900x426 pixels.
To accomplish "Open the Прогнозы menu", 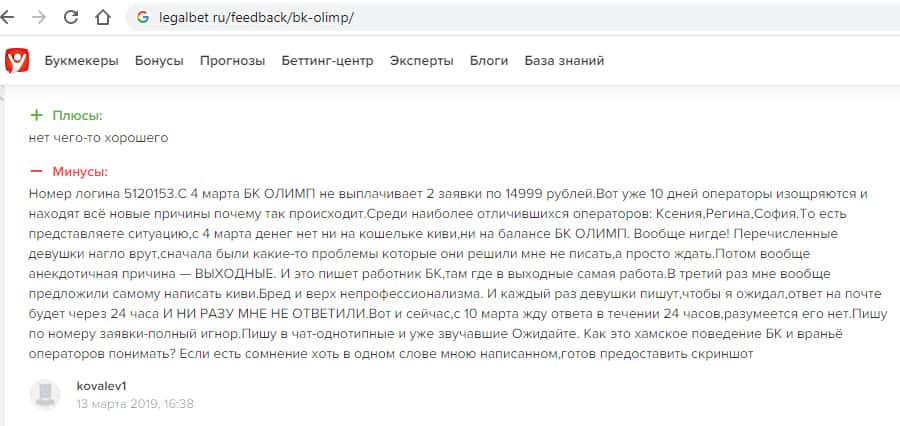I will point(232,61).
